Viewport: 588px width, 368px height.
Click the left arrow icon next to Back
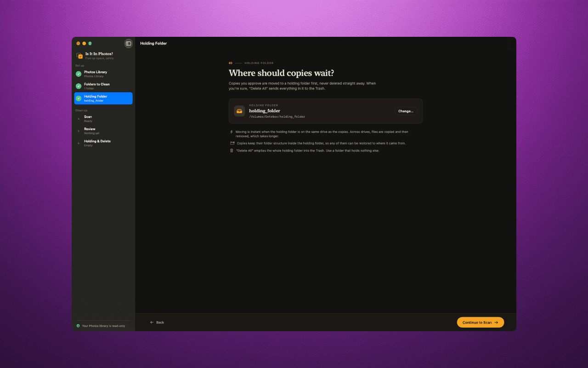click(x=152, y=322)
